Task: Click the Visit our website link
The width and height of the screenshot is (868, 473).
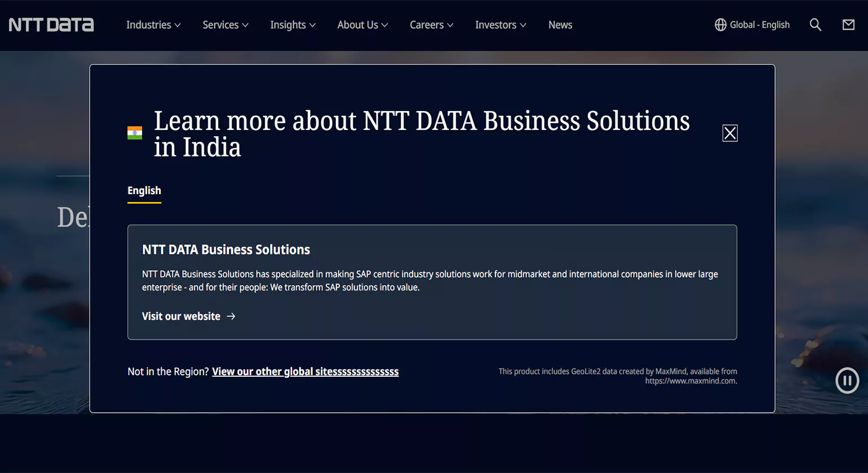Action: (x=181, y=316)
